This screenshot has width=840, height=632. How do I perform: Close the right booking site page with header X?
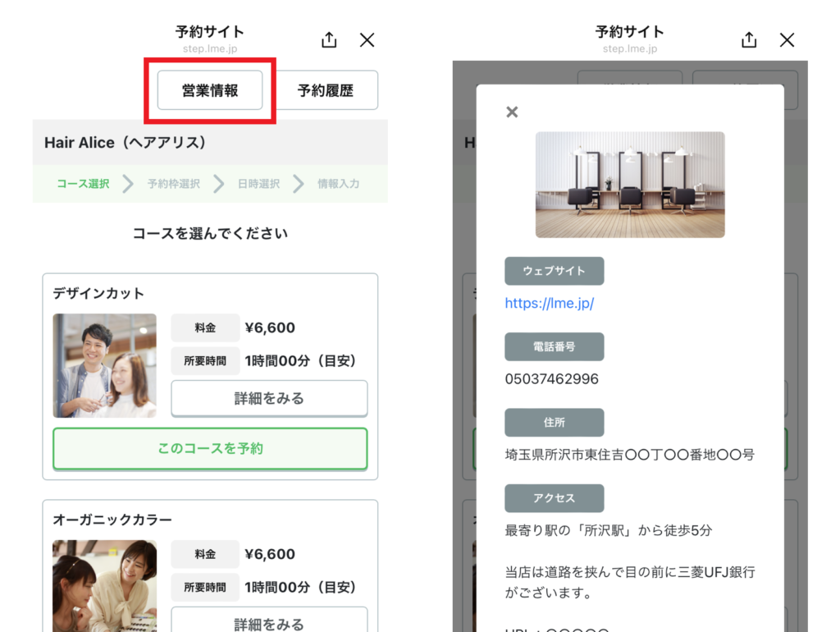click(x=787, y=40)
